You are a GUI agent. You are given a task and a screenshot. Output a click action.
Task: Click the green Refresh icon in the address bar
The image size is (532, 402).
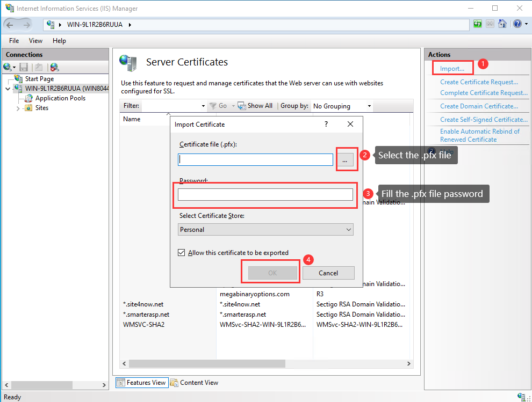tap(477, 24)
